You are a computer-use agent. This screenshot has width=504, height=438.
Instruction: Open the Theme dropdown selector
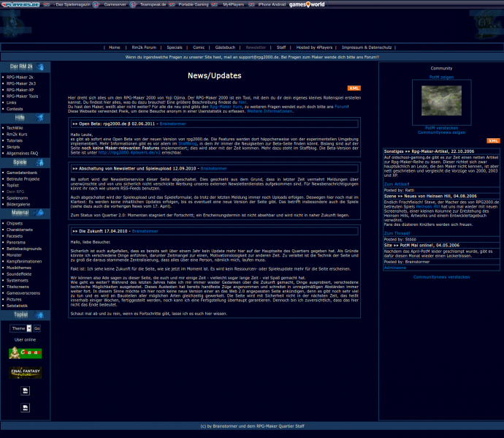(x=20, y=328)
